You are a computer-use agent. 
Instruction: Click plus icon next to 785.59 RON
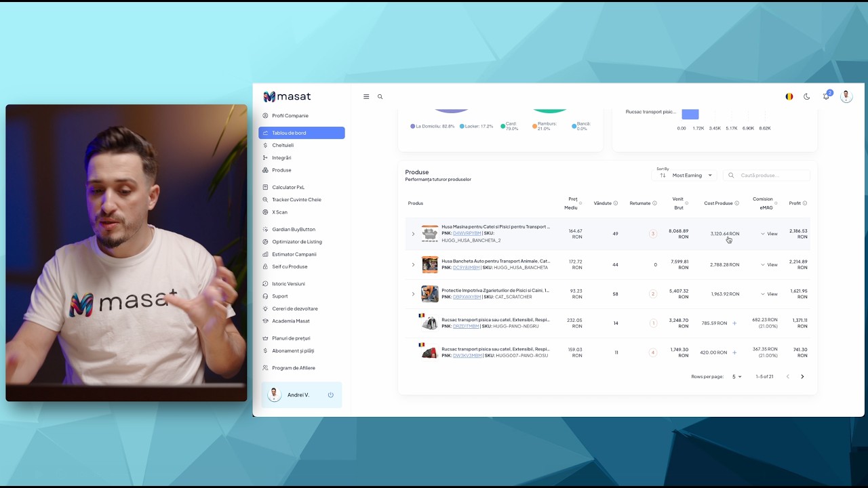(x=734, y=323)
